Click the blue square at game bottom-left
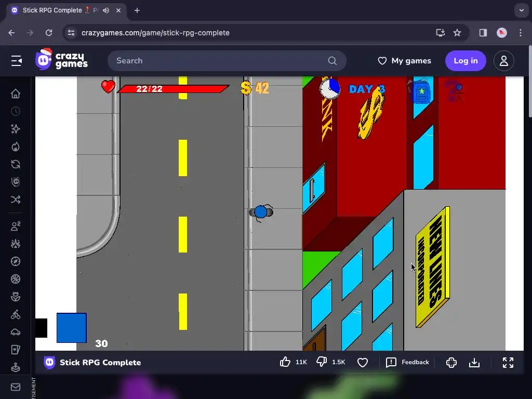Screen dimensions: 532x399 coord(72,328)
